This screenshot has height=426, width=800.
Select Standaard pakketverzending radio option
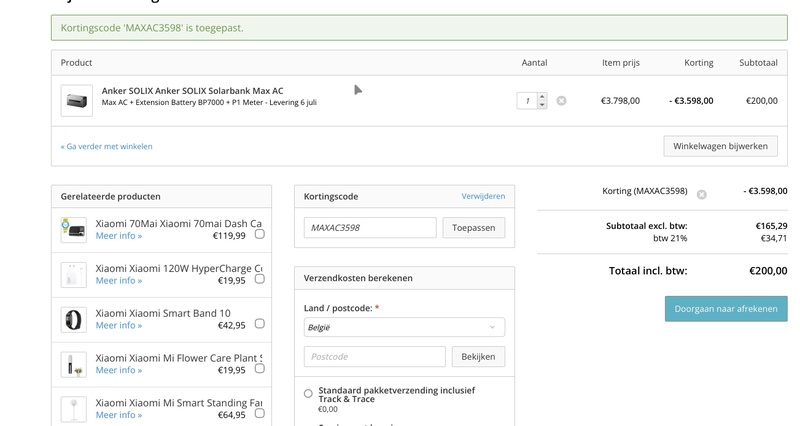[308, 393]
